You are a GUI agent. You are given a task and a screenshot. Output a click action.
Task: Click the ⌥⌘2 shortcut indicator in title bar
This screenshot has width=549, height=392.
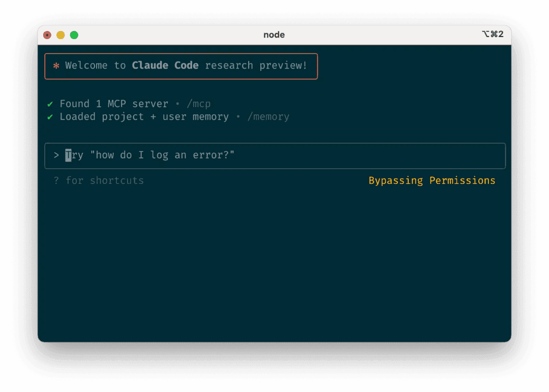[x=492, y=35]
